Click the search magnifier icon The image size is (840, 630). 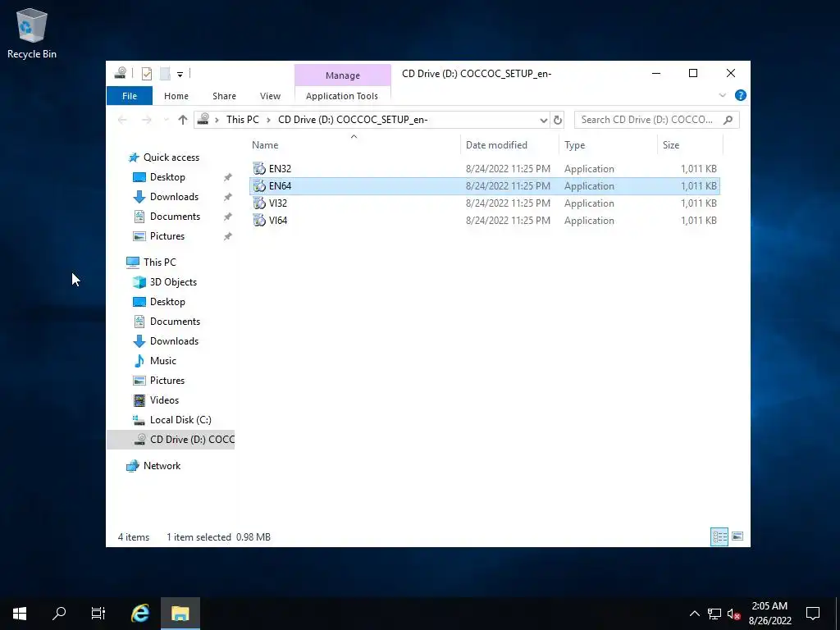point(728,120)
